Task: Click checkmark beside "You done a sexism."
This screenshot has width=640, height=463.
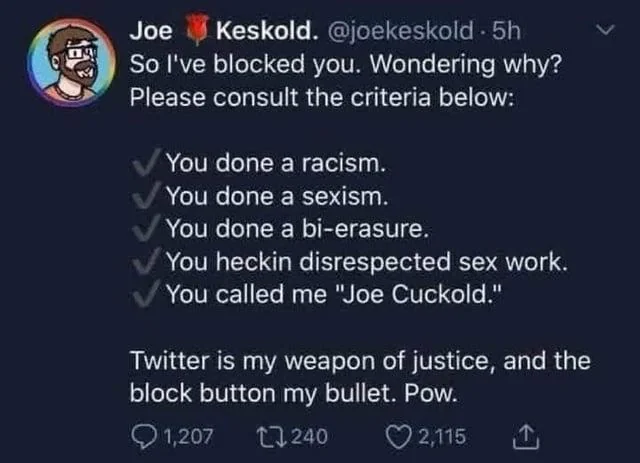Action: (x=146, y=195)
